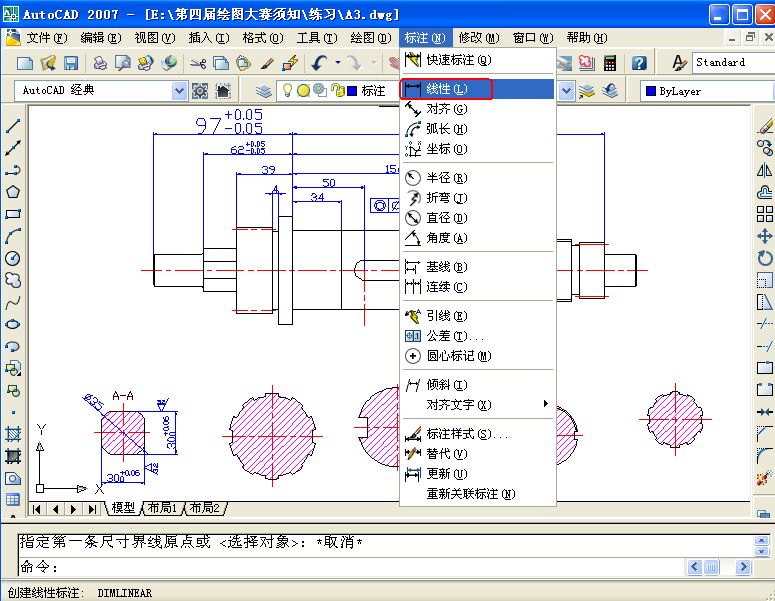Click the Undo arrow icon
Image resolution: width=775 pixels, height=601 pixels.
coord(320,63)
